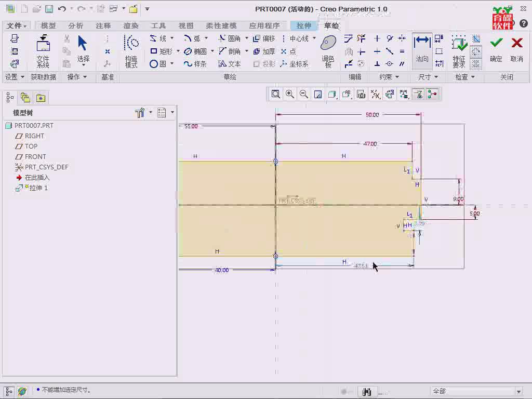Apply the Horizontal constraint icon
The image size is (532, 399).
pos(377,51)
